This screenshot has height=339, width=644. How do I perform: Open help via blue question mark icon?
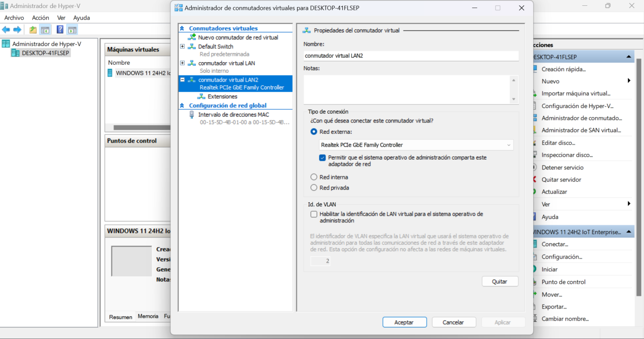point(60,30)
